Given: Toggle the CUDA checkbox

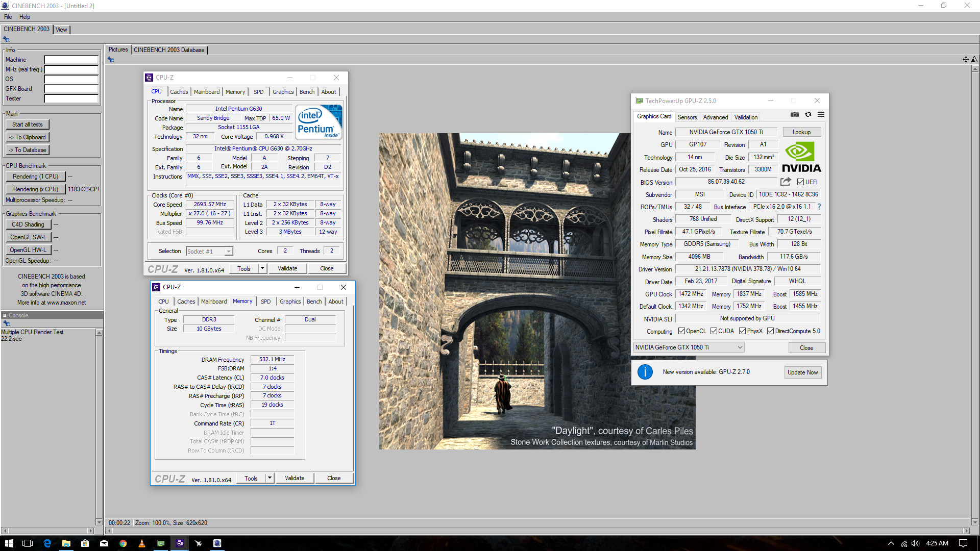Looking at the screenshot, I should [714, 331].
